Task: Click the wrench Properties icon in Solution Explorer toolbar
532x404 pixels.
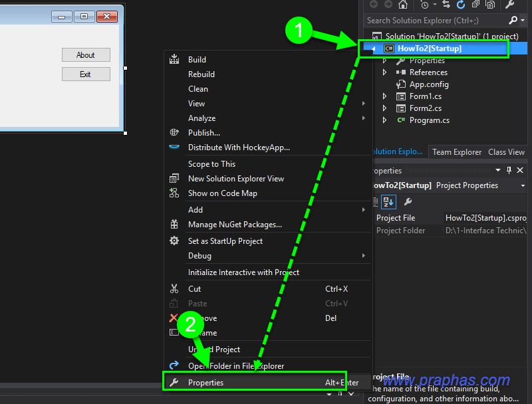Action: coord(510,5)
